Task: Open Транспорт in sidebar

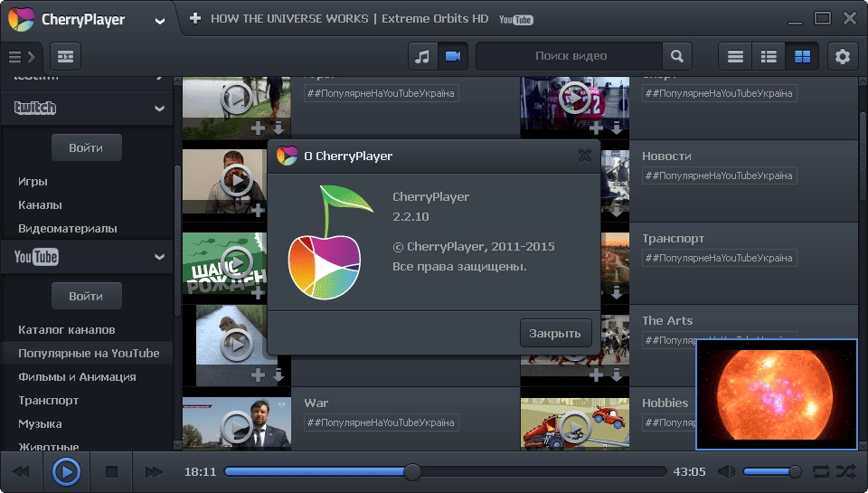Action: (48, 400)
